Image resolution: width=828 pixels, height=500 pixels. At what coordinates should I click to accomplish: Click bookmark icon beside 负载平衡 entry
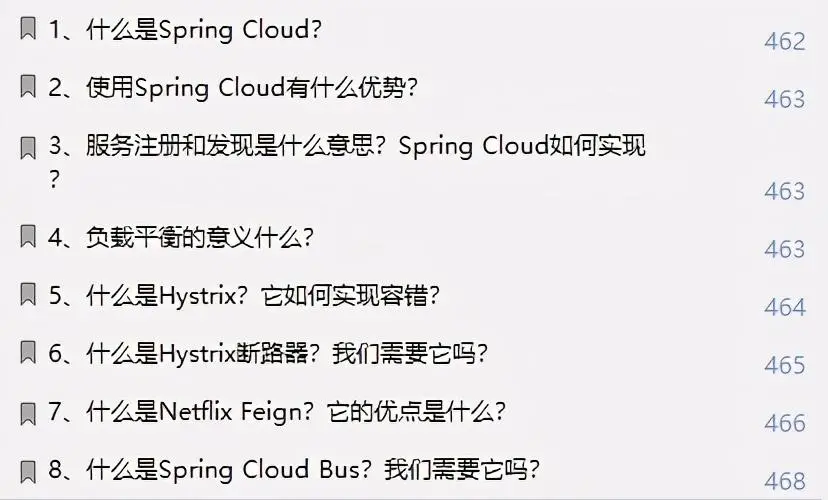coord(28,237)
